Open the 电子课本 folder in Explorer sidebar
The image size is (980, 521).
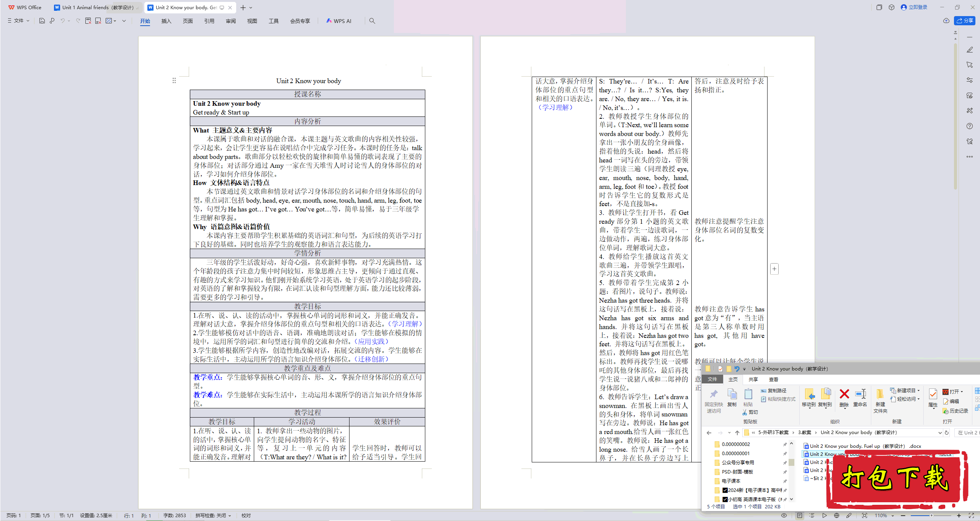click(731, 481)
